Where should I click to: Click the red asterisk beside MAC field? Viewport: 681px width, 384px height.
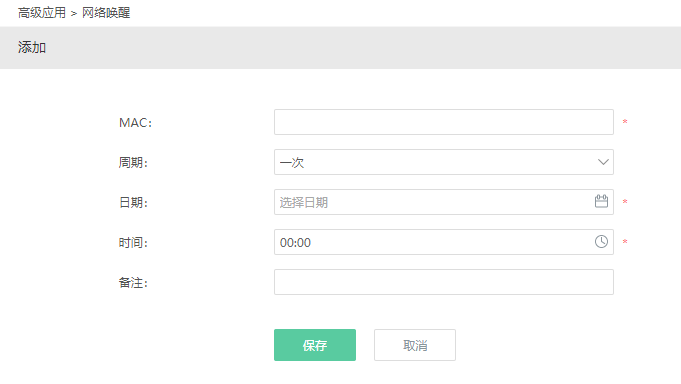[x=625, y=122]
